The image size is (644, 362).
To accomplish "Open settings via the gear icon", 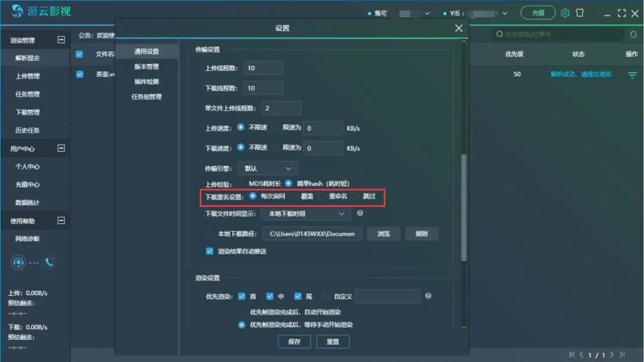I will (x=565, y=13).
